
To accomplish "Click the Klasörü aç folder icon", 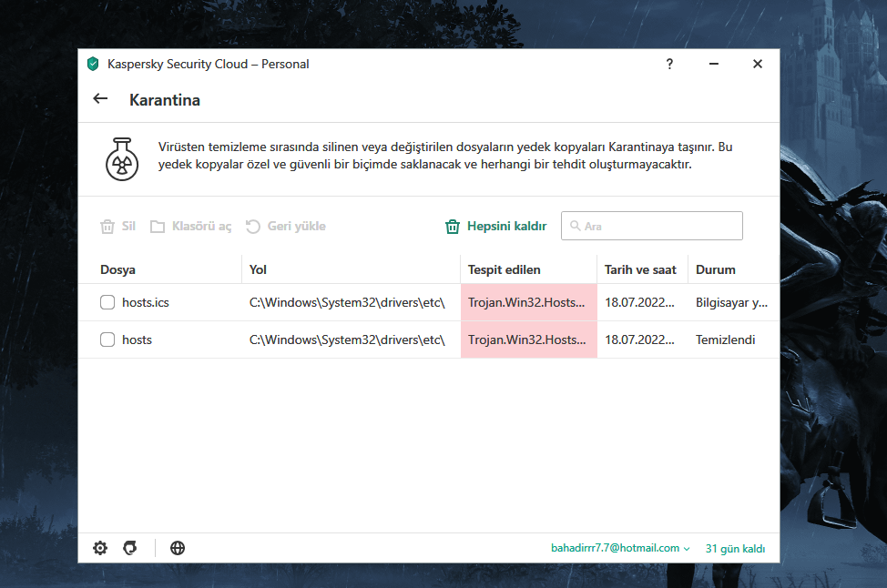I will click(x=158, y=226).
